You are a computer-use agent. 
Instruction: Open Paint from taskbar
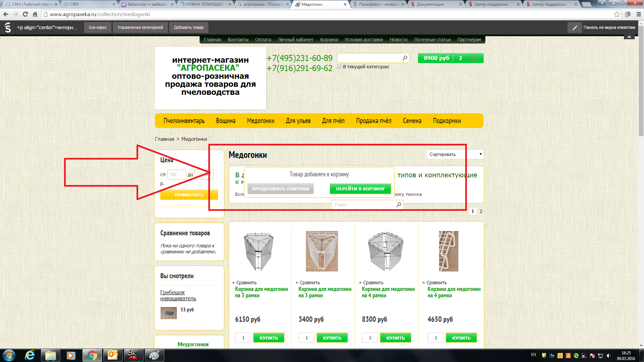pos(154,355)
